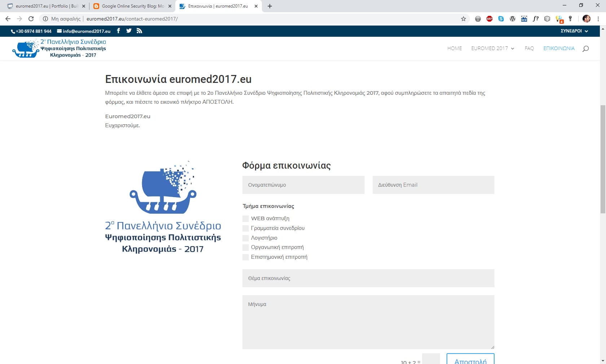Click the Ονοματεπώνυμο name field
Screen dimensions: 606x364
click(x=303, y=185)
